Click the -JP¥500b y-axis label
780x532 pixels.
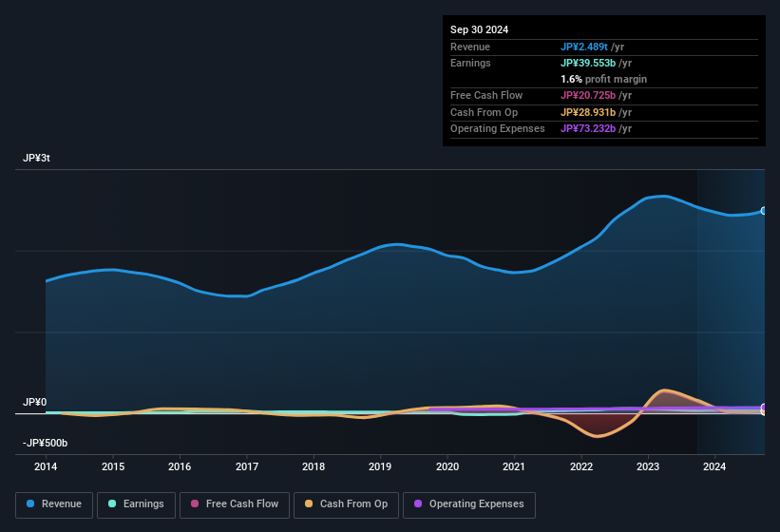click(x=45, y=443)
